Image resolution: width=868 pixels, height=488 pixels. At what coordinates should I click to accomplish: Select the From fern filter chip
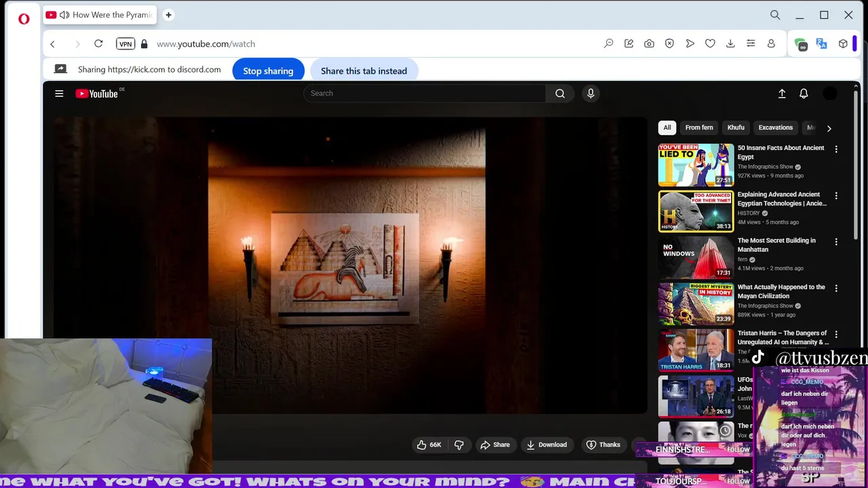[699, 127]
